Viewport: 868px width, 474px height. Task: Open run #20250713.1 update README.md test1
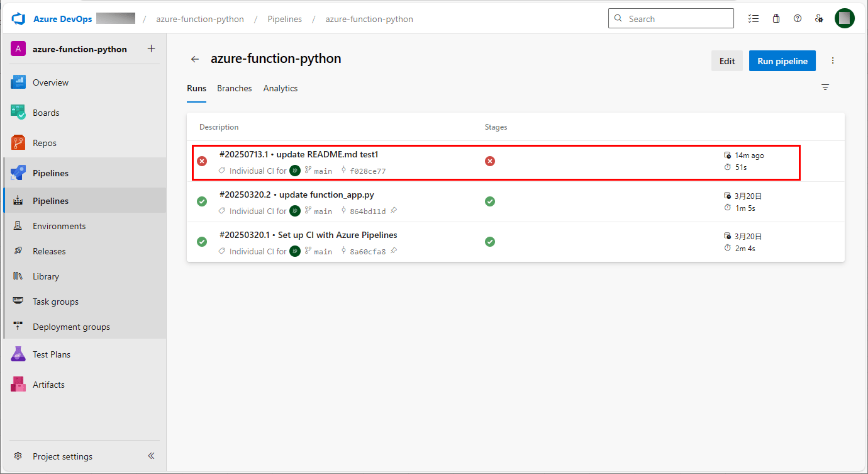pos(299,154)
